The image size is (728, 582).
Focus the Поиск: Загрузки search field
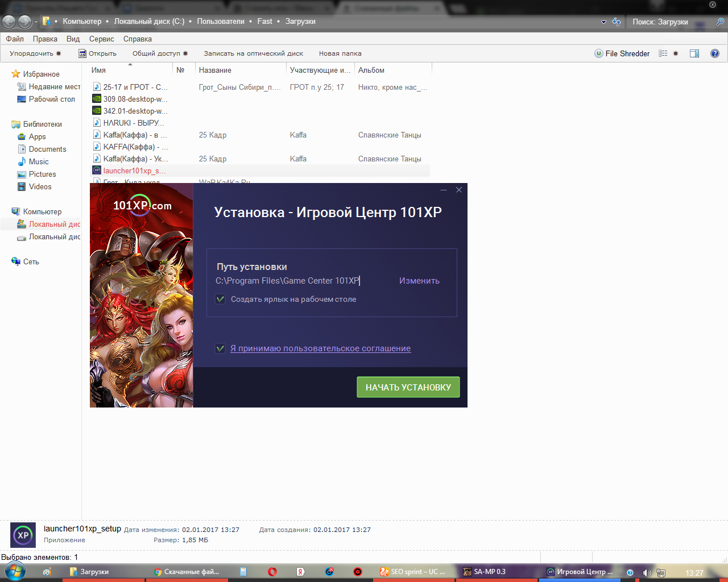(671, 22)
